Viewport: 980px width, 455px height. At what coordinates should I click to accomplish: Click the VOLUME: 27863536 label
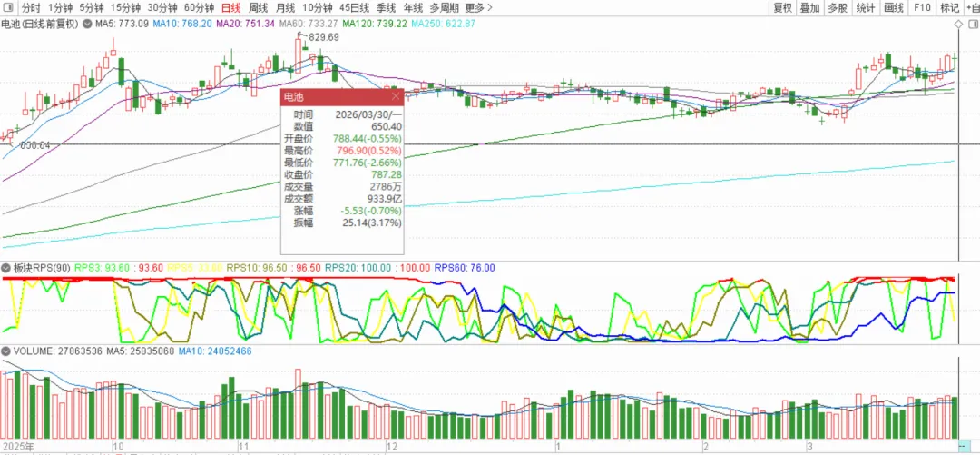click(57, 351)
